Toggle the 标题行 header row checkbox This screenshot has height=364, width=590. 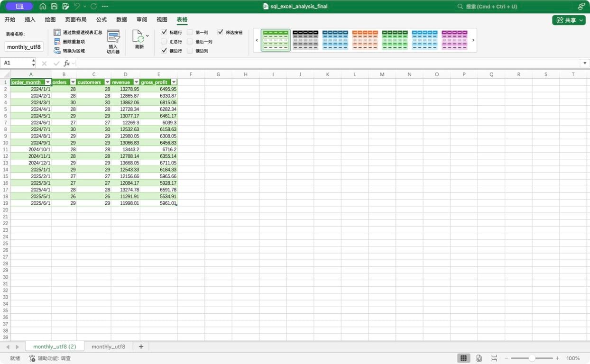click(x=164, y=32)
